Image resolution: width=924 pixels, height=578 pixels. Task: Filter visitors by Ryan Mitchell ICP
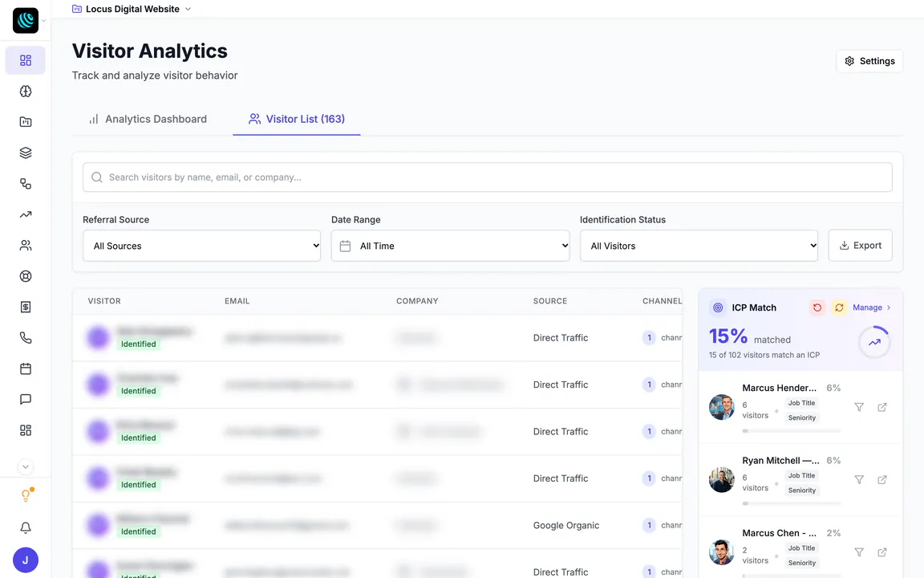(x=859, y=479)
